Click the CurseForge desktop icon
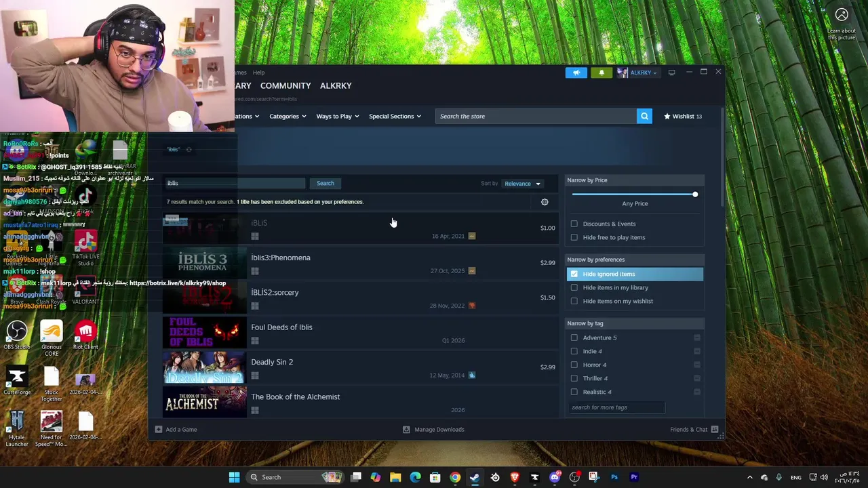Screen dimensions: 868x488 tap(17, 381)
